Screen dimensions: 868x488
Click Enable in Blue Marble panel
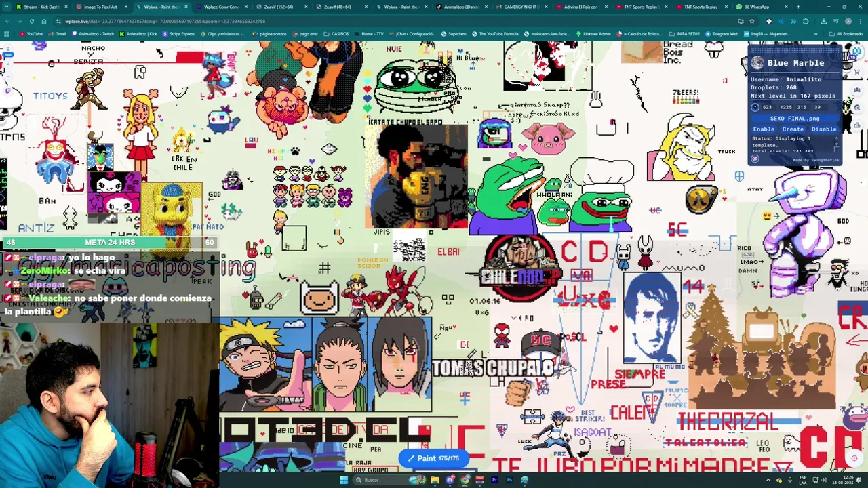tap(764, 129)
